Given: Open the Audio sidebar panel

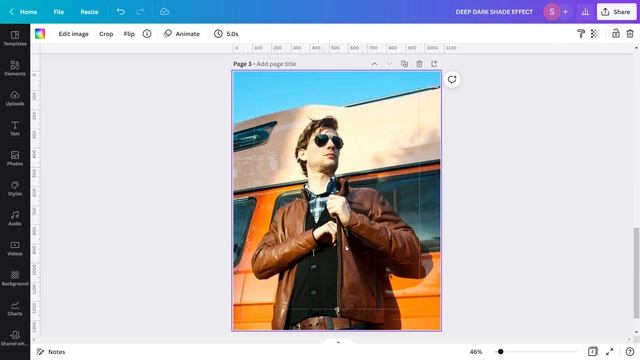Looking at the screenshot, I should click(x=15, y=218).
